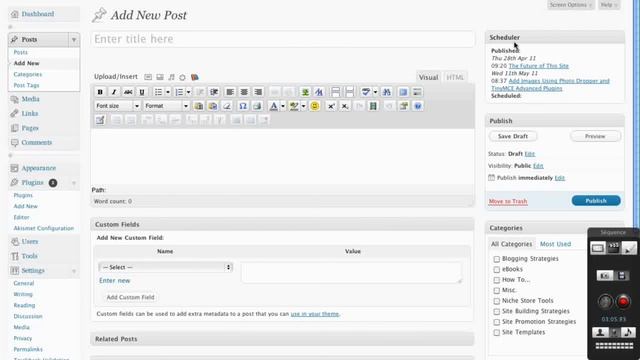This screenshot has height=360, width=640.
Task: Open The Future of This Site link
Action: (x=538, y=66)
